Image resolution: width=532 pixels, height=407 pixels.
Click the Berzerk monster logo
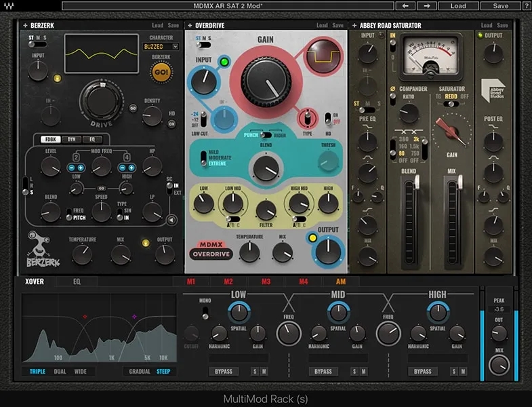tap(41, 248)
